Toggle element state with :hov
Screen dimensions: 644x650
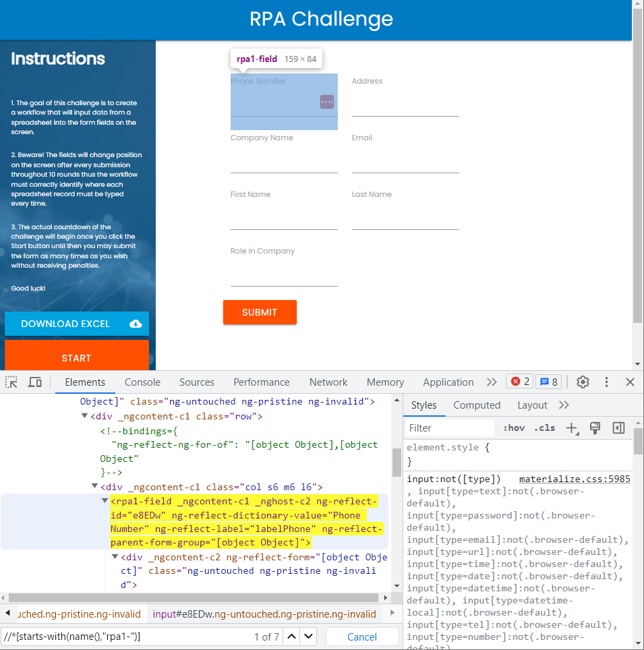(x=513, y=427)
